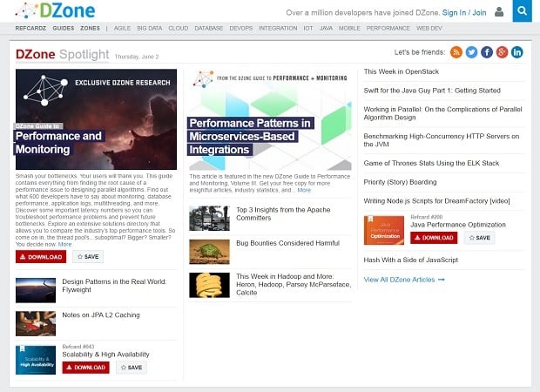Click the Google Plus social icon
540x392 pixels.
click(502, 52)
